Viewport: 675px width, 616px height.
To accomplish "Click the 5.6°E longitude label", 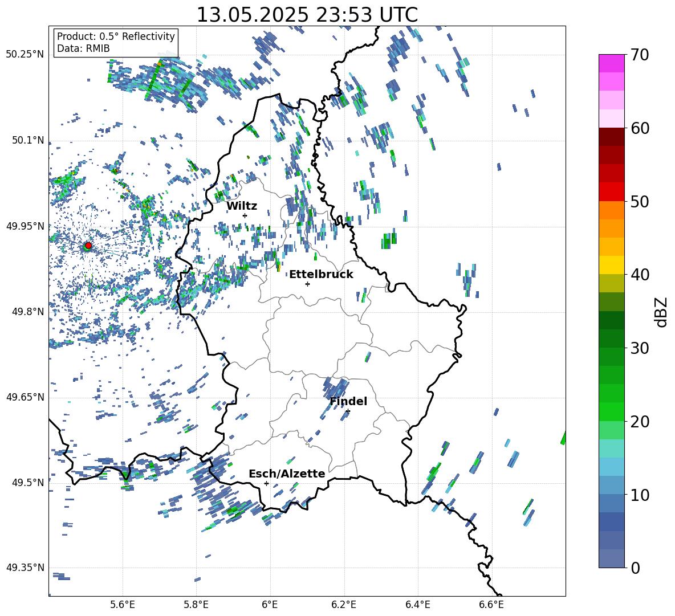I will (x=123, y=605).
